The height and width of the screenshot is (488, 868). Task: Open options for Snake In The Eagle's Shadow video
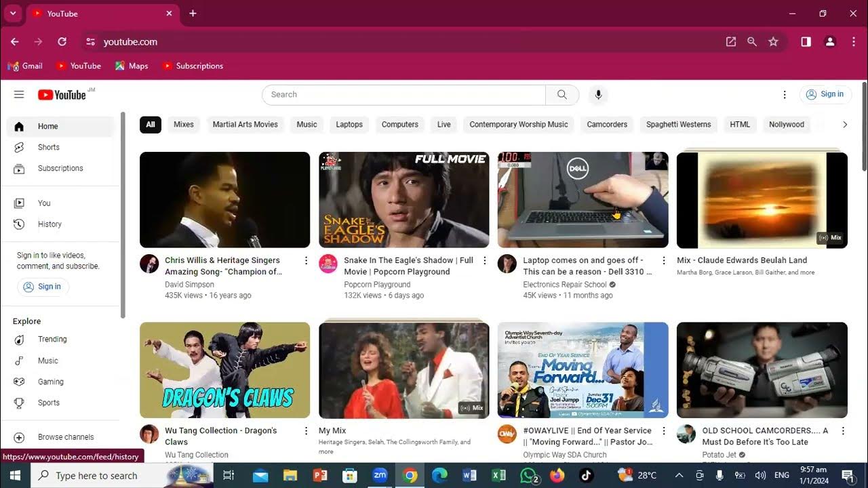tap(485, 260)
